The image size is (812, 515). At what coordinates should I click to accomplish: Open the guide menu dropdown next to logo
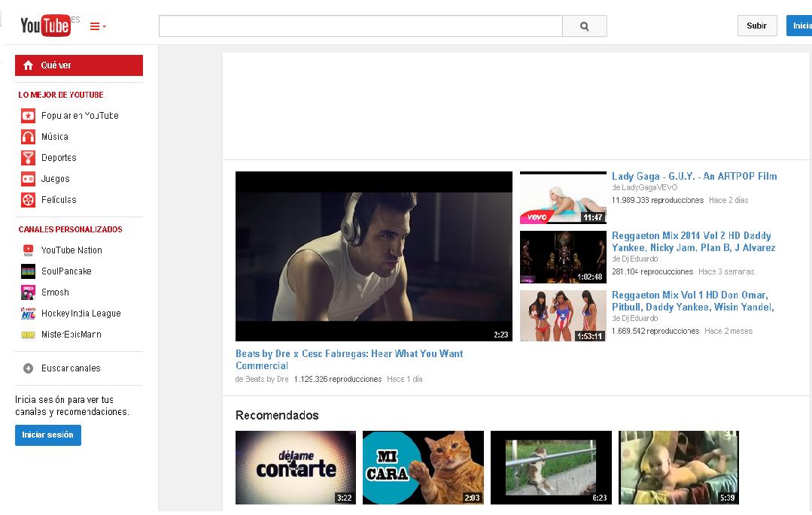pyautogui.click(x=98, y=26)
